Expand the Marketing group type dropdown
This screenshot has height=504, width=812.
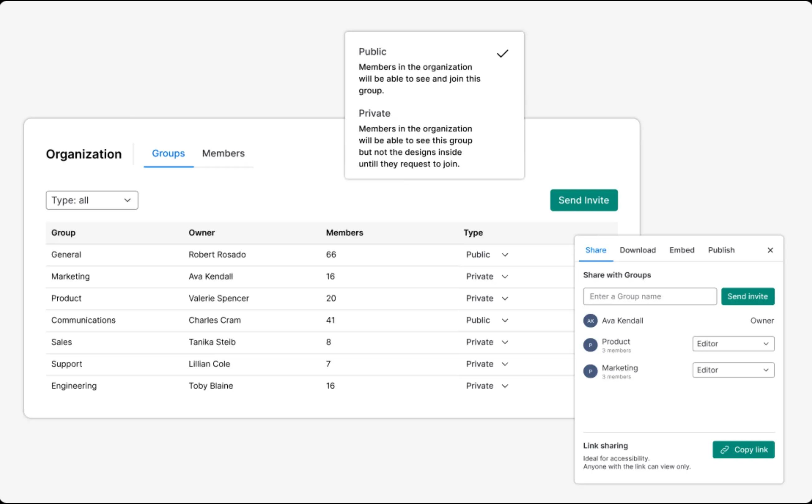505,277
